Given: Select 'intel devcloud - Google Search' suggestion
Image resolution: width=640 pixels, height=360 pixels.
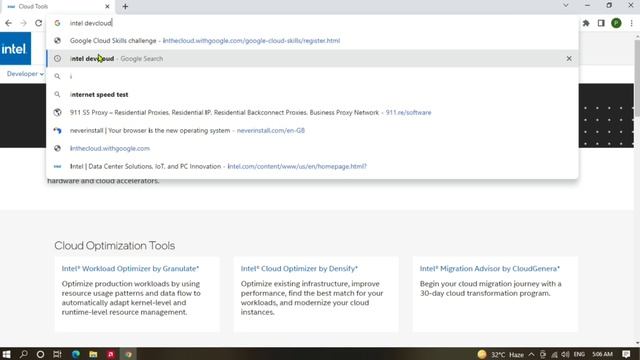Looking at the screenshot, I should 312,59.
